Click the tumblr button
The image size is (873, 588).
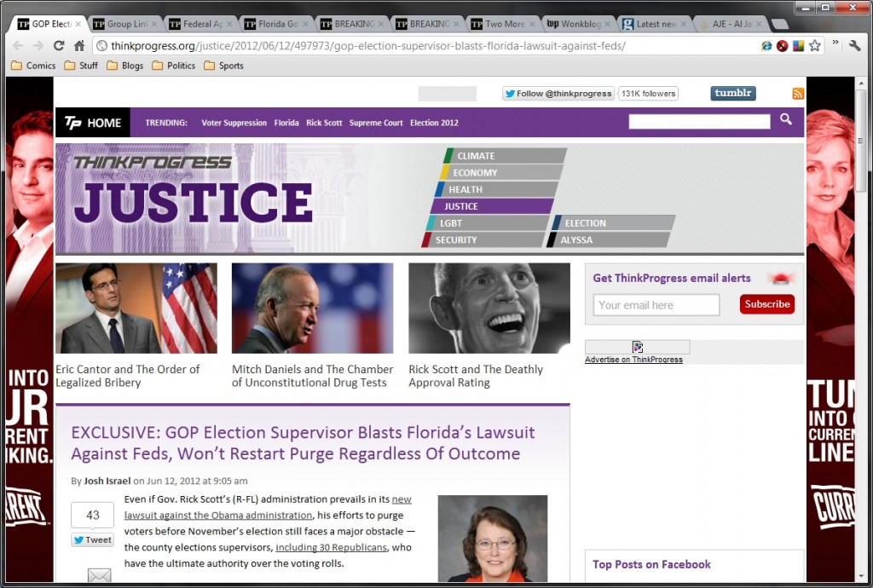[732, 93]
